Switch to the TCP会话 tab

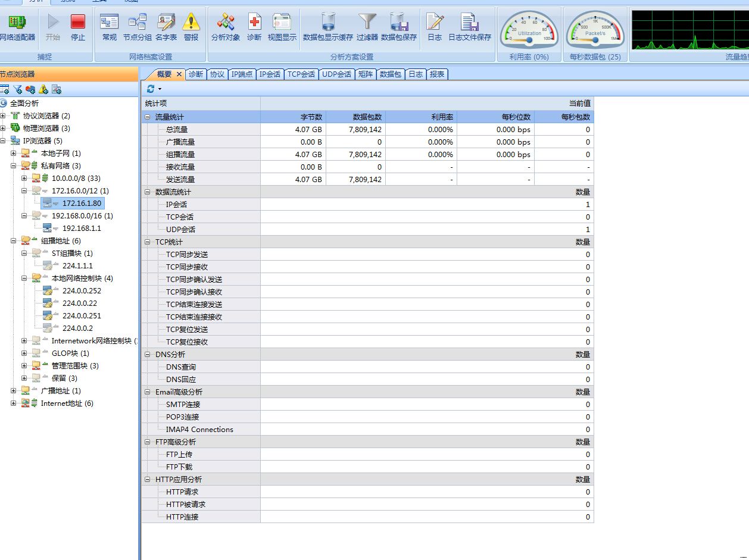click(x=301, y=74)
